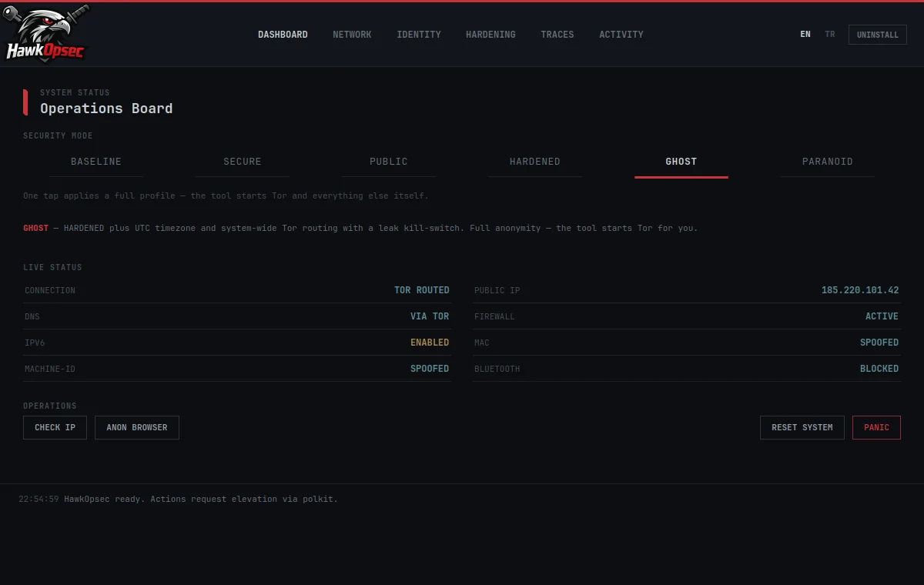Hit the red Panic button
The height and width of the screenshot is (585, 924).
coord(876,427)
